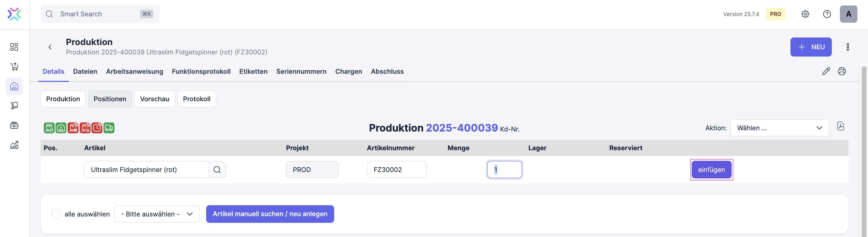The image size is (868, 237).
Task: Click the printer icon
Action: tap(841, 71)
